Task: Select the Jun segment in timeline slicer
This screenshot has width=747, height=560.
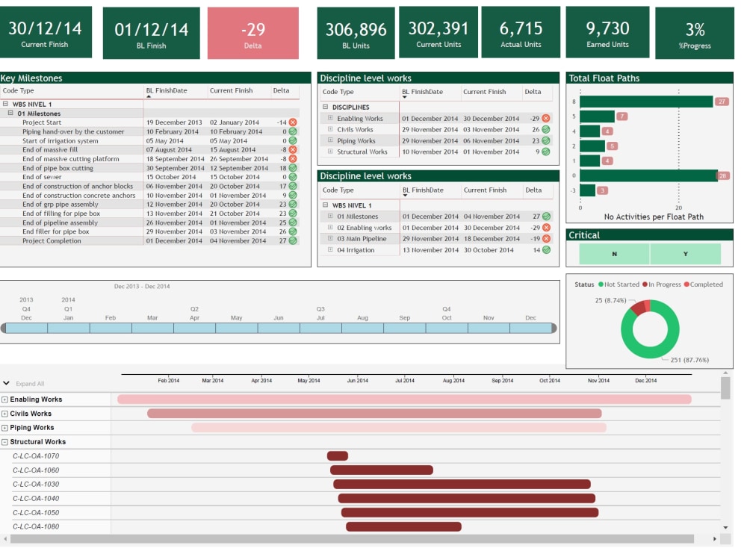Action: click(x=279, y=328)
